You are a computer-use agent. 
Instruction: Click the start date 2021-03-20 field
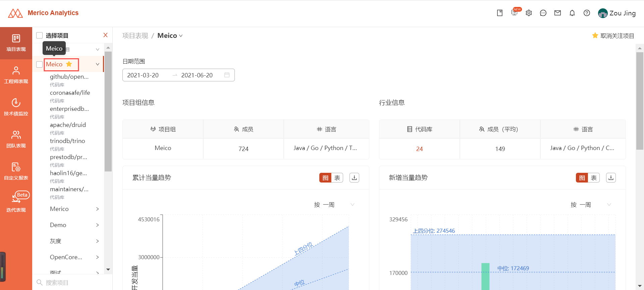143,75
